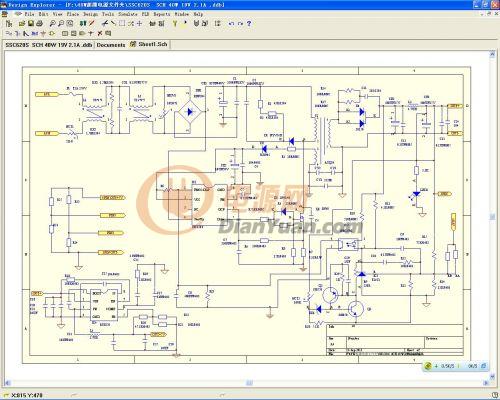Open the Edit menu

point(43,14)
